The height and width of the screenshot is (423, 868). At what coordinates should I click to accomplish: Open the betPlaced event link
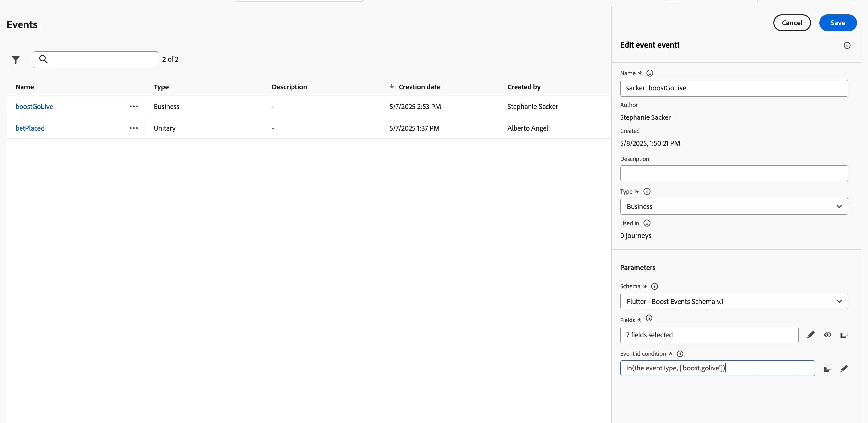[30, 128]
